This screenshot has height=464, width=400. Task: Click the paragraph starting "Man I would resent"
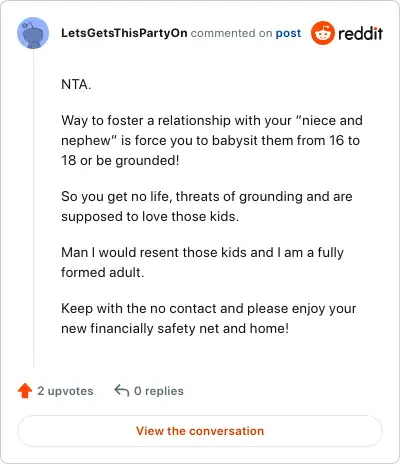[x=202, y=262]
